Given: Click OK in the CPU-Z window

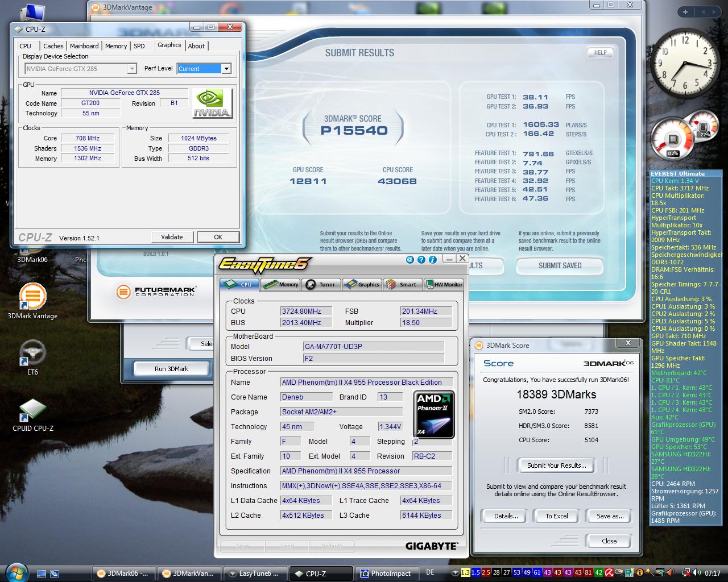Looking at the screenshot, I should pos(218,237).
